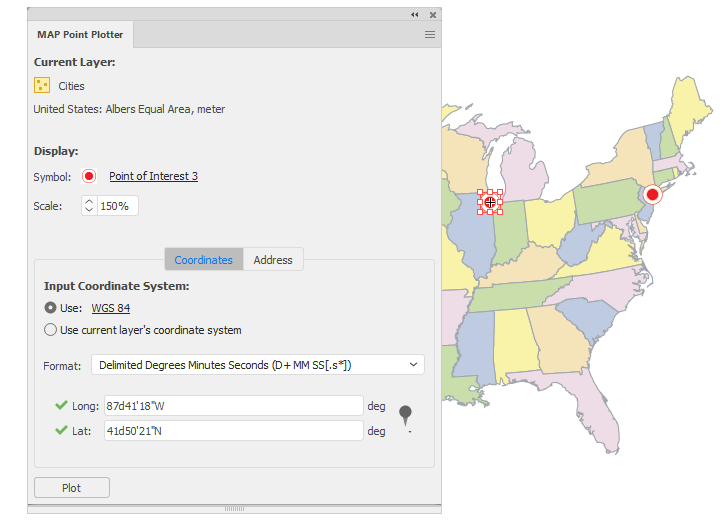Viewport: 723px width, 521px height.
Task: Open the Point of Interest 3 symbol link
Action: [154, 176]
